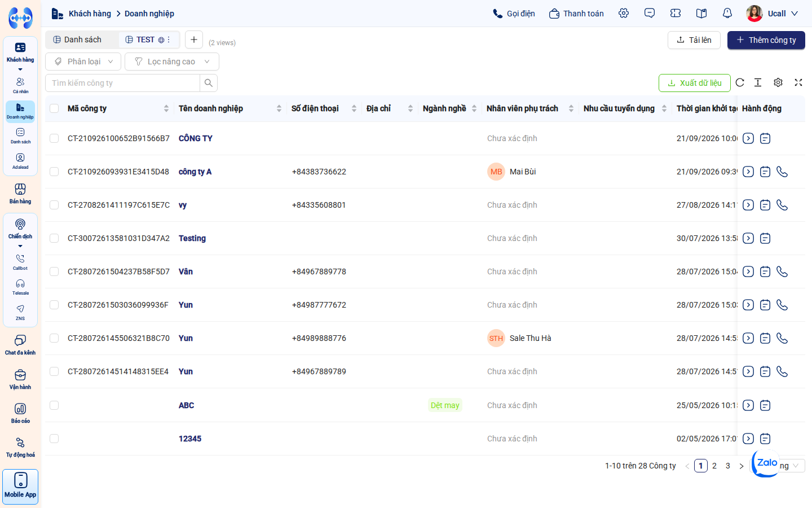Sort by Nhân viên phụ trách column

click(x=571, y=108)
